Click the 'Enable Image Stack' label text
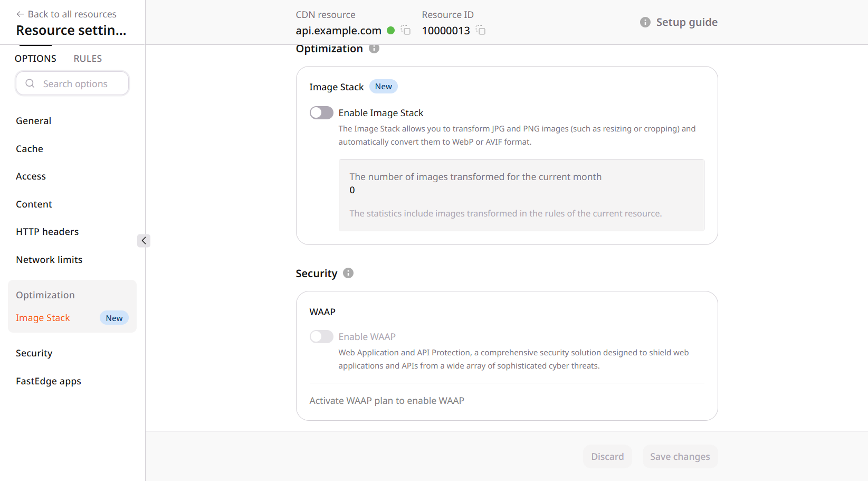868x481 pixels. tap(381, 113)
